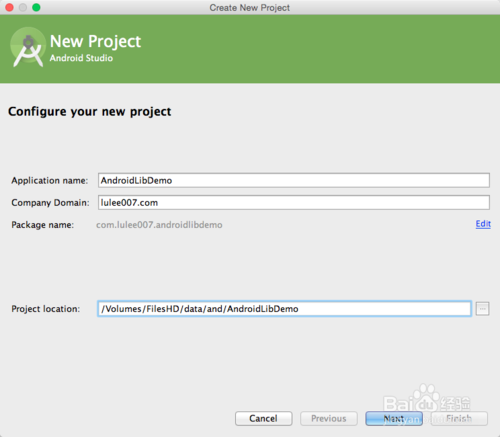The height and width of the screenshot is (437, 500).
Task: Click the "Project location:" label
Action: [x=46, y=309]
